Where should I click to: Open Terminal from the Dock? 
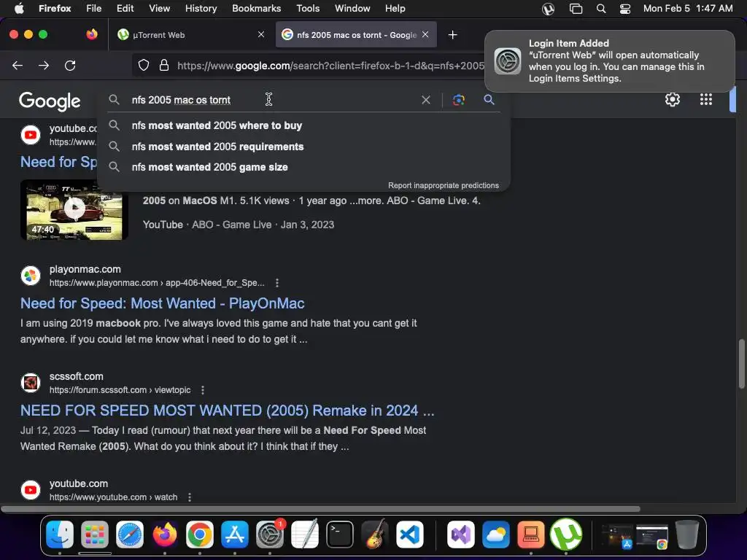pyautogui.click(x=340, y=534)
